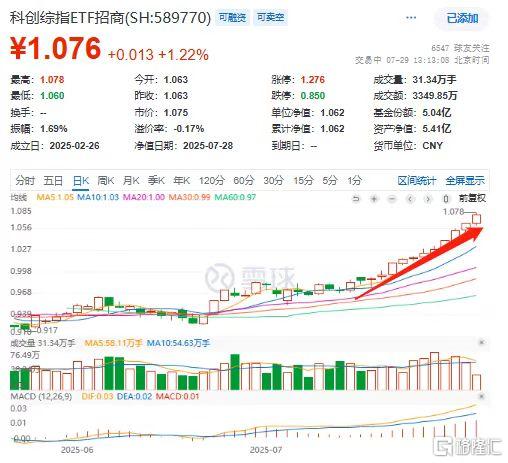508x463 pixels.
Task: Select the 年K chart tab
Action: tap(181, 180)
